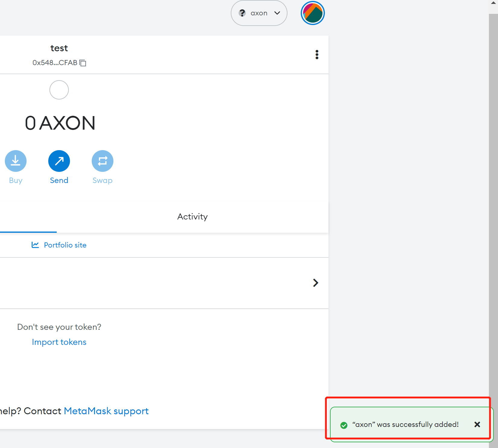Click the Portfolio chart icon
Screen dimensions: 498x448
pyautogui.click(x=35, y=245)
